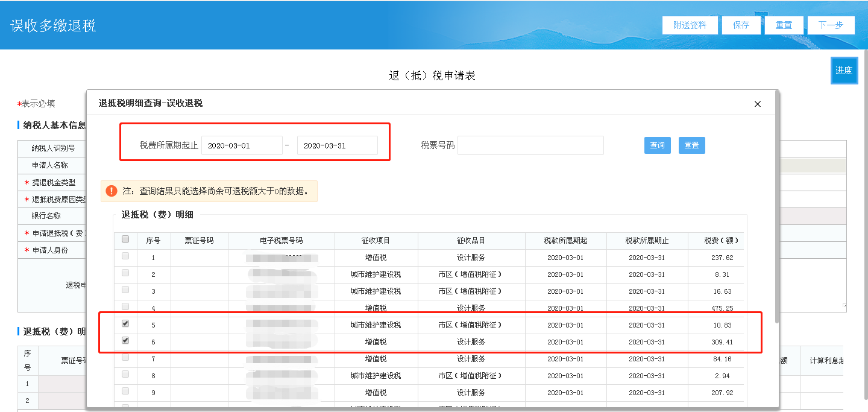This screenshot has width=868, height=412.
Task: Click the 申请人名称 label in the background form
Action: click(50, 165)
